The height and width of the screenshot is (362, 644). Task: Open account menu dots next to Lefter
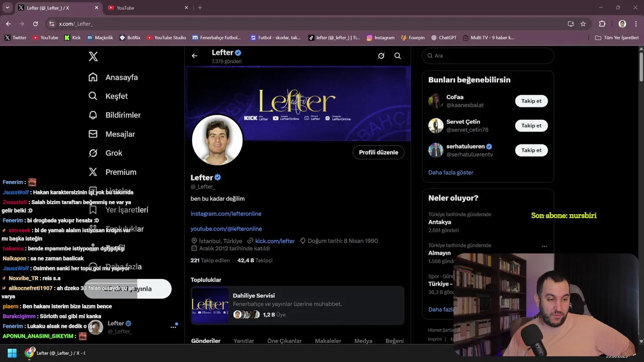tap(174, 327)
